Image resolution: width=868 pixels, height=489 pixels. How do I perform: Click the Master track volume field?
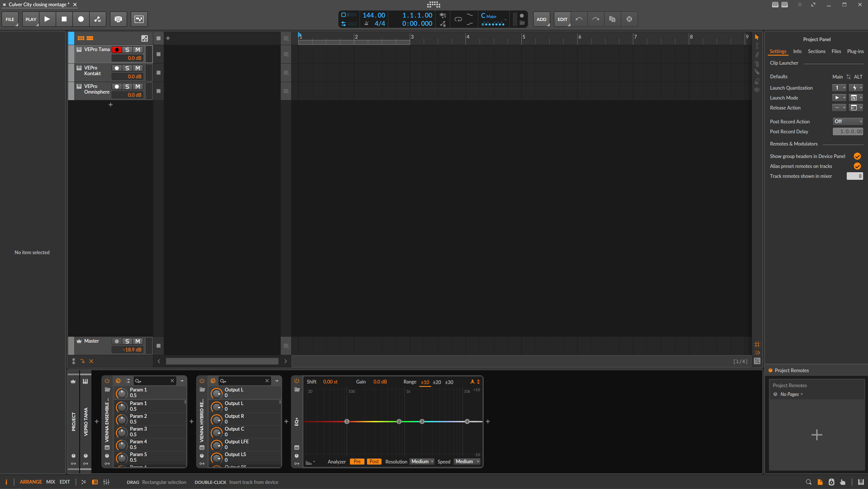pos(128,349)
